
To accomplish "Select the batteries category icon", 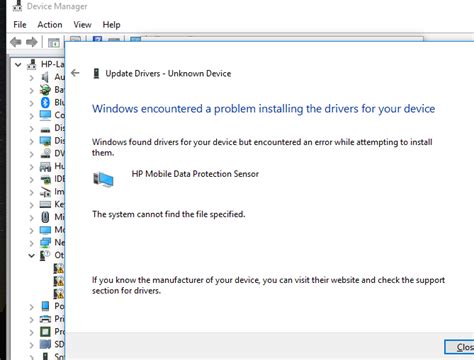I will 45,90.
